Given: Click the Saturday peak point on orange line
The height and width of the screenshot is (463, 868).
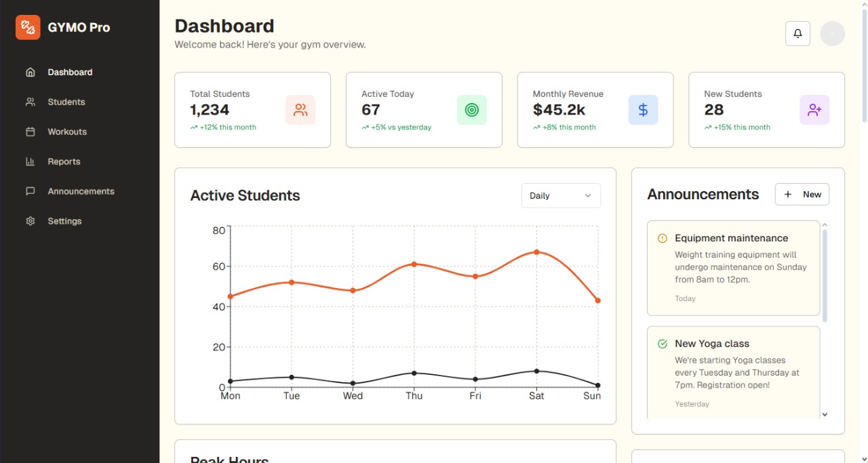Looking at the screenshot, I should (x=536, y=252).
